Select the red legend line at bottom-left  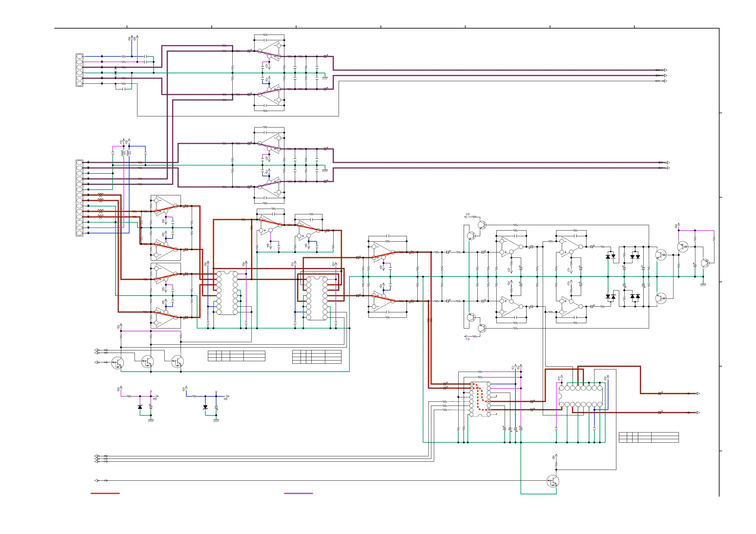tap(105, 493)
